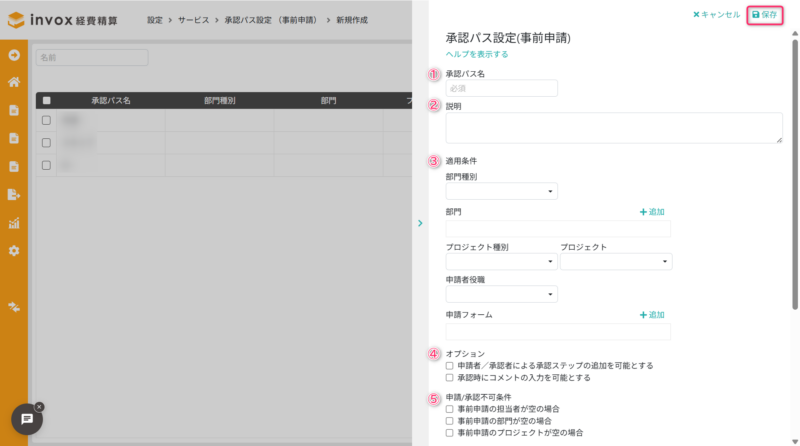The height and width of the screenshot is (446, 800).
Task: Dismiss the chat bubble with its x
Action: (x=39, y=407)
